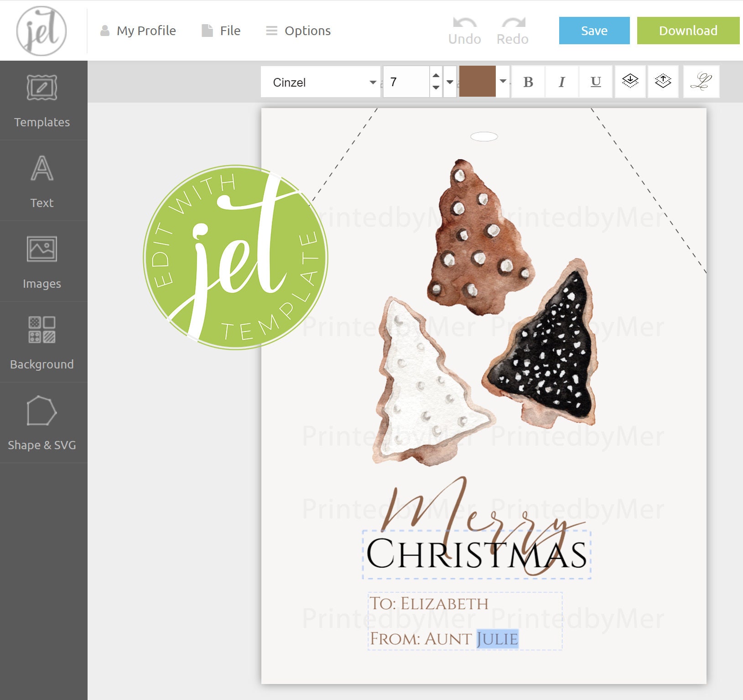Send text layer backward
The height and width of the screenshot is (700, 743).
[629, 82]
